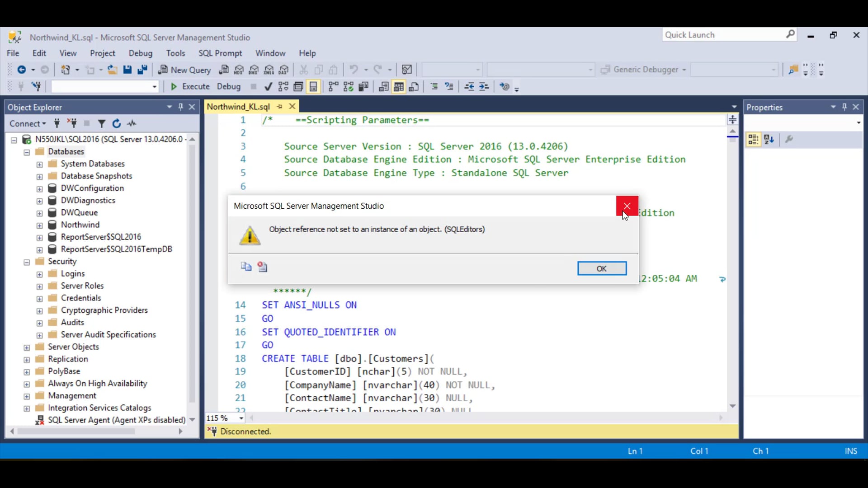Click copy message icon in error dialog

point(246,267)
